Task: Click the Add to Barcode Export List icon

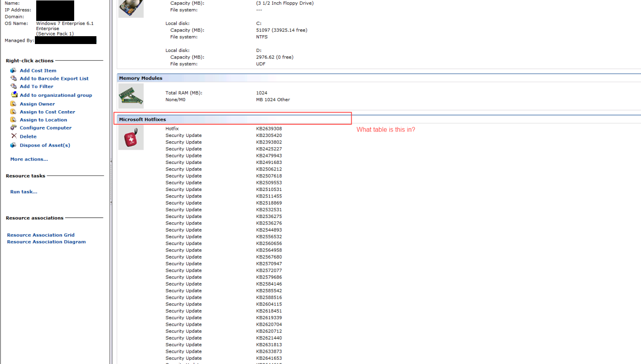Action: [x=13, y=78]
